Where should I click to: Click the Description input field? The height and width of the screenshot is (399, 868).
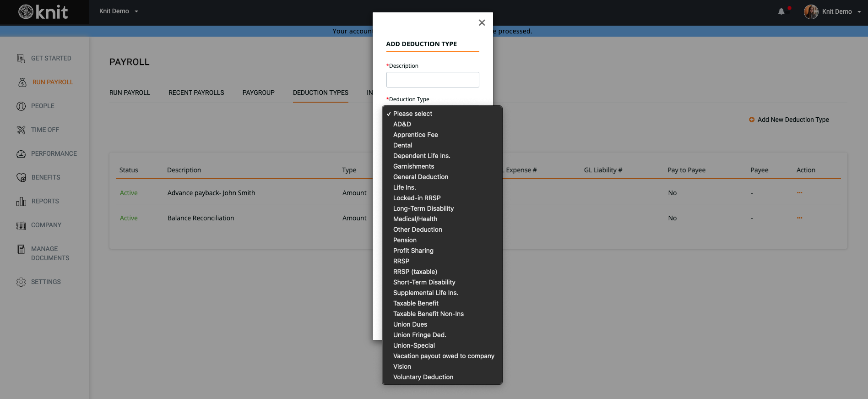(433, 80)
